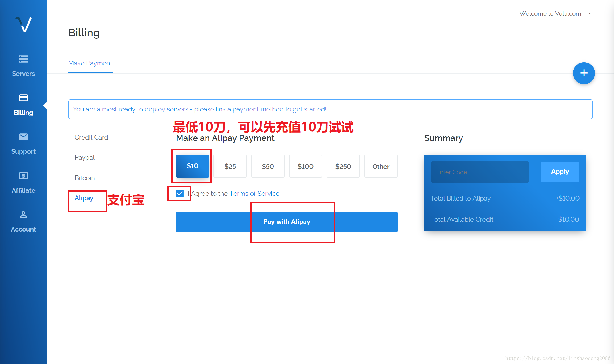The height and width of the screenshot is (364, 614).
Task: Click the Apply code button
Action: click(559, 172)
